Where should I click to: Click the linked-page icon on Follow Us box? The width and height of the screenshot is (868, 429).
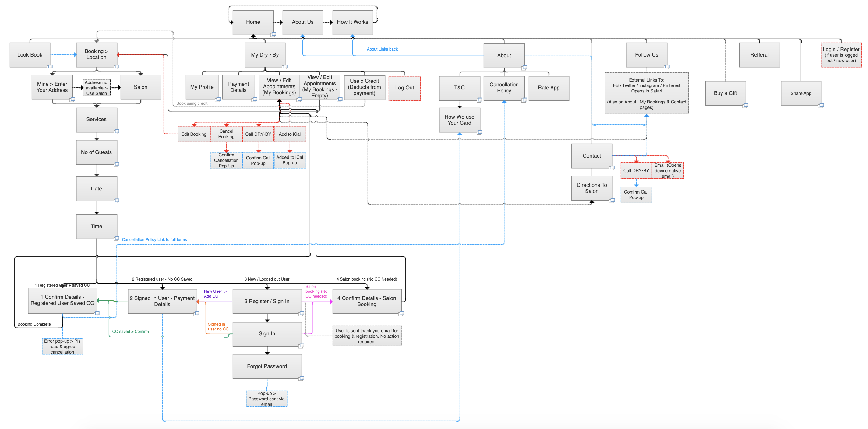pyautogui.click(x=666, y=67)
